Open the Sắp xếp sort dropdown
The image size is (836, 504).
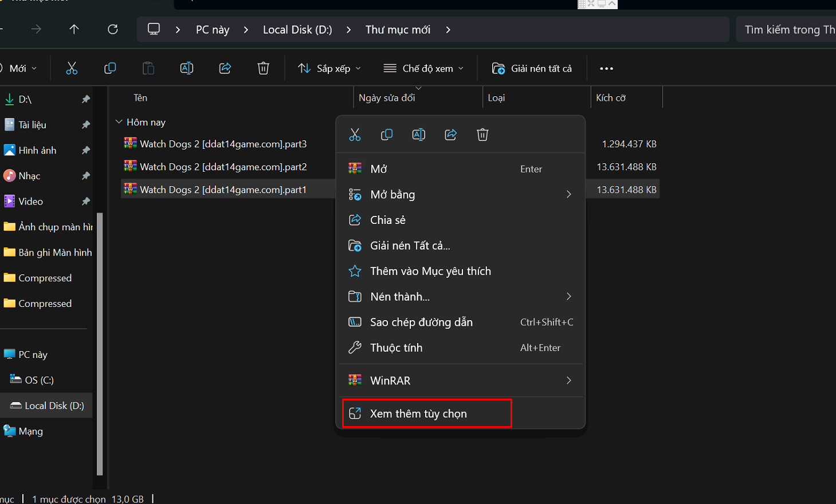(x=329, y=68)
